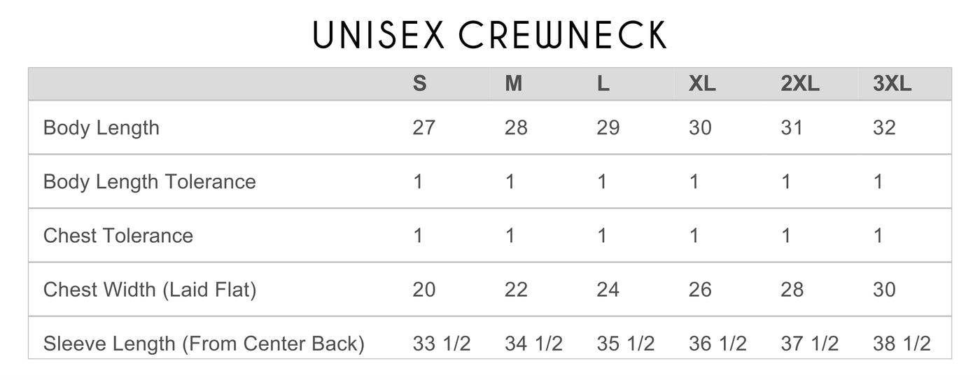Select the M size column header
980x380 pixels.
513,84
